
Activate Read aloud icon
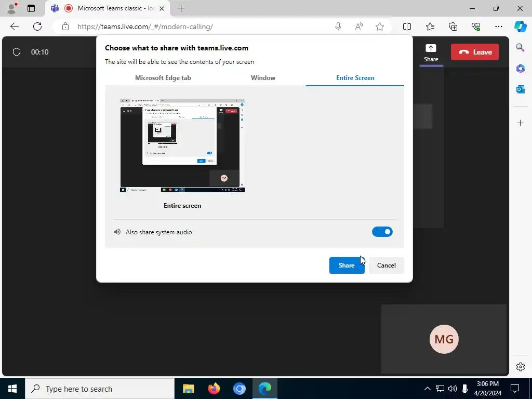coord(359,26)
